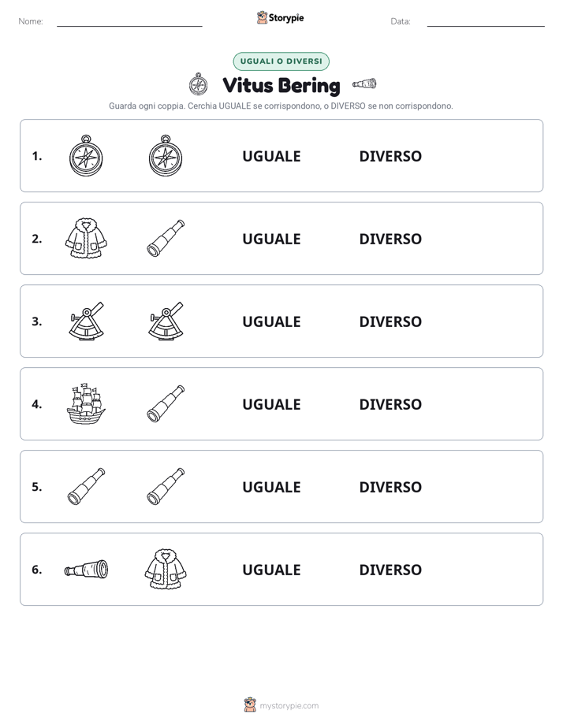Click the horizontal telescope icon in row 6
The image size is (563, 728).
click(86, 569)
